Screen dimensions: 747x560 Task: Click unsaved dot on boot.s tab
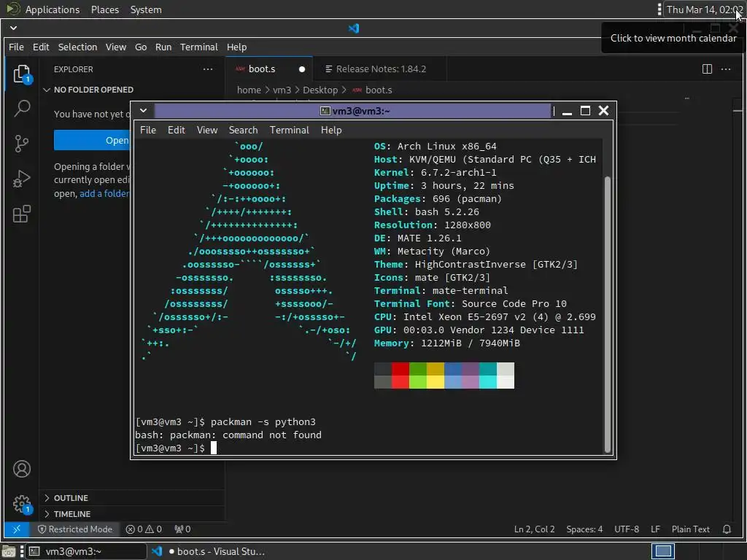pyautogui.click(x=301, y=69)
